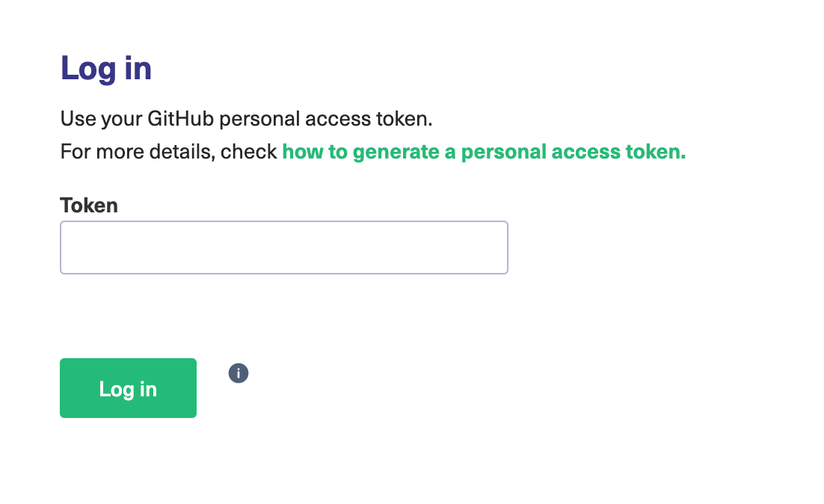
Task: Click the bold 'Token' label above the input
Action: (89, 206)
